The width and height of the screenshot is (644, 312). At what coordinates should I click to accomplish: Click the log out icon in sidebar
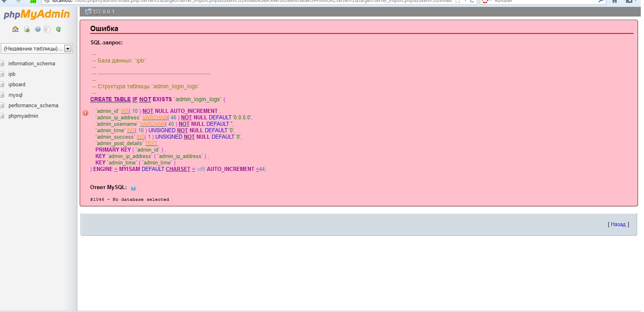coord(27,29)
